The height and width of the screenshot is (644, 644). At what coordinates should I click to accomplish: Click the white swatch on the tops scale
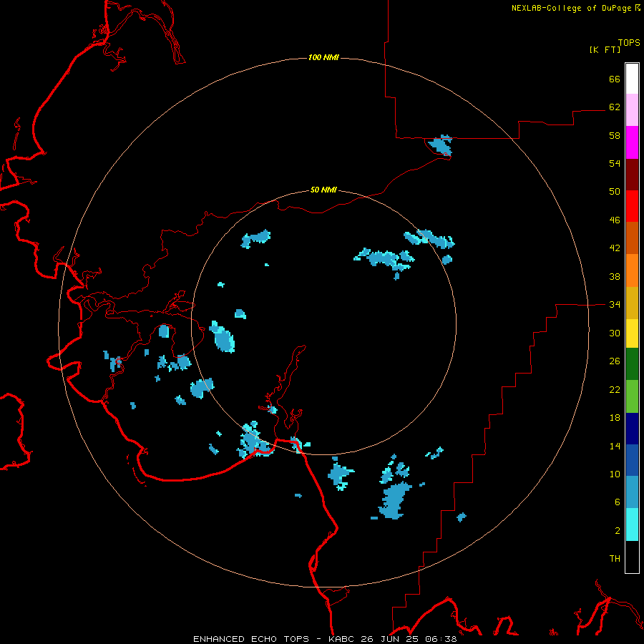pos(632,79)
